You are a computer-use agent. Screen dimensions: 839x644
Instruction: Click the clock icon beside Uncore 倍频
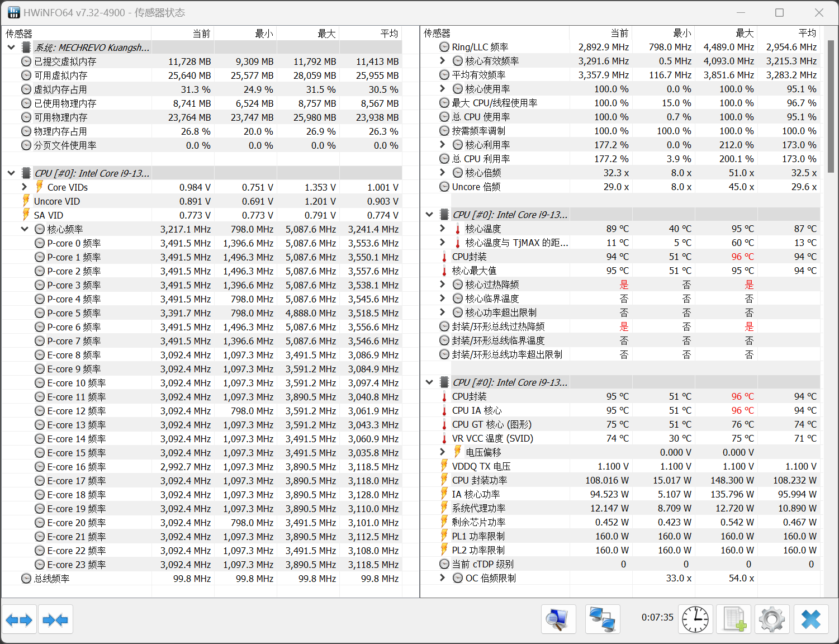click(444, 187)
